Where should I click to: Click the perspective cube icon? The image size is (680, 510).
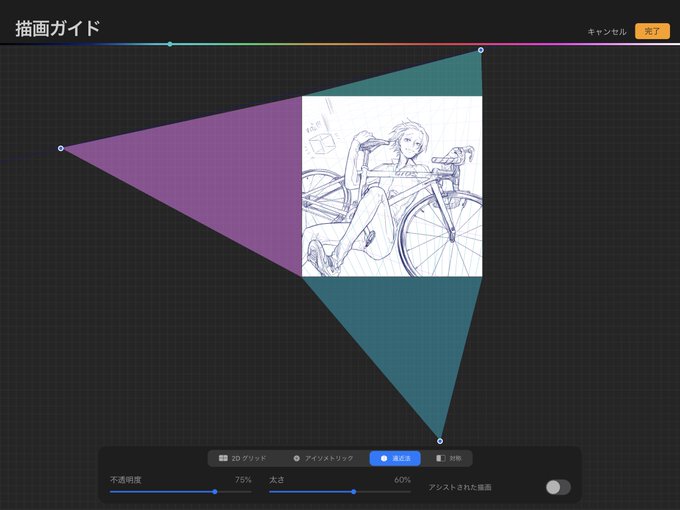click(384, 458)
